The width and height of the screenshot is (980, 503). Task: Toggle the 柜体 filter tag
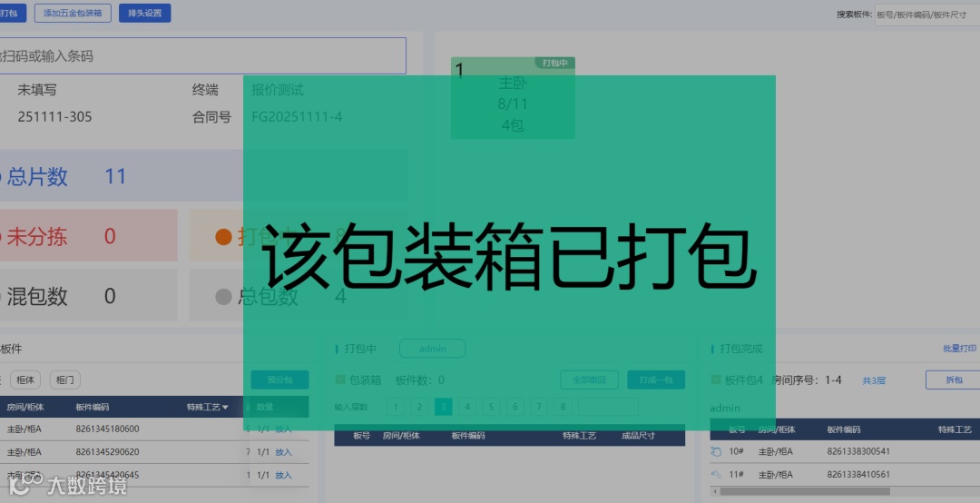click(x=25, y=380)
